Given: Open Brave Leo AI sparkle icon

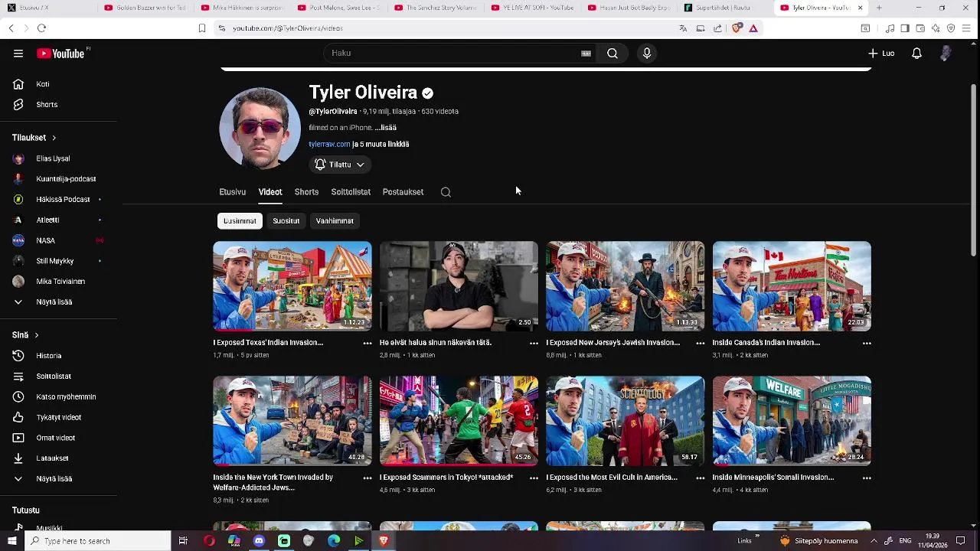Looking at the screenshot, I should pos(936,28).
